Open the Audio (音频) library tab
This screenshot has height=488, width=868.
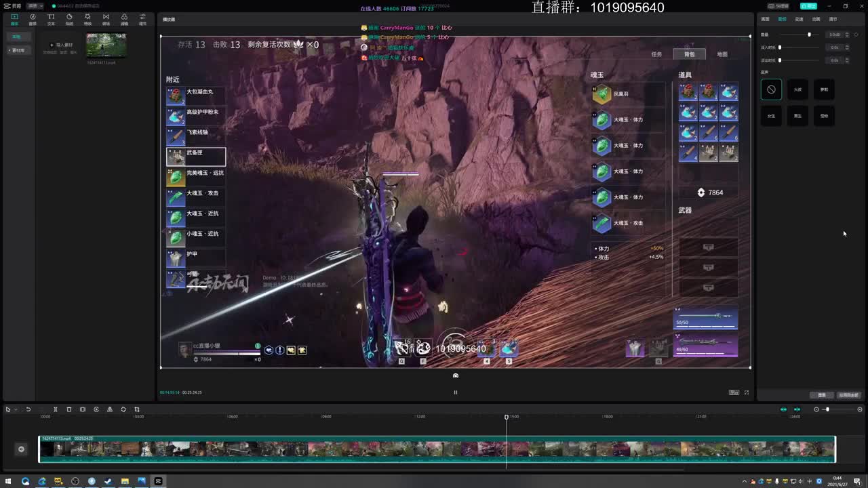[33, 19]
